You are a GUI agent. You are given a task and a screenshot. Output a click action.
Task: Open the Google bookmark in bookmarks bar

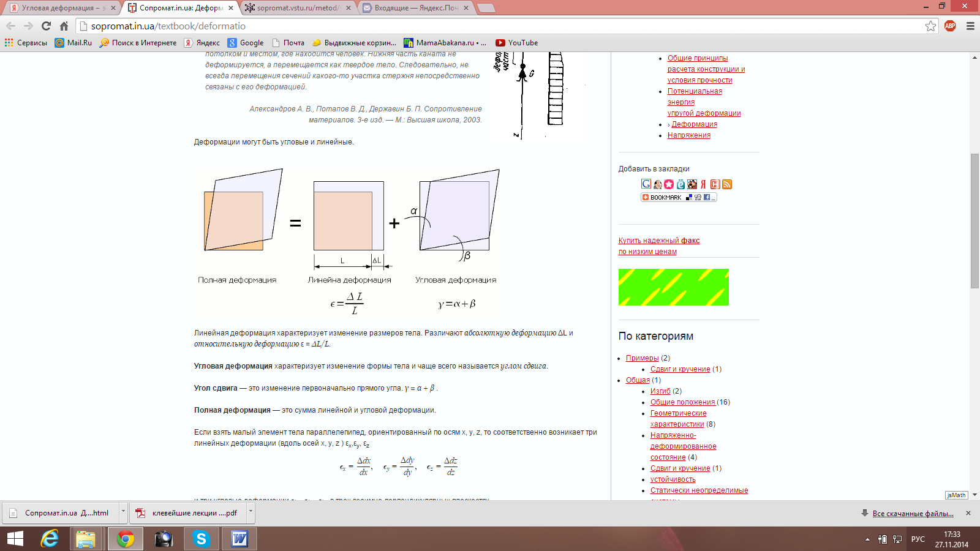click(246, 43)
